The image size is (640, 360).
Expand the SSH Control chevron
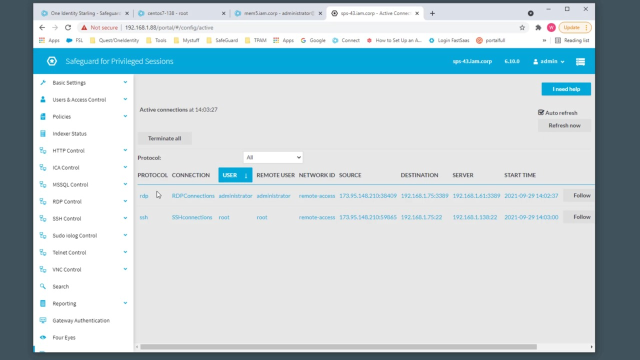point(125,218)
